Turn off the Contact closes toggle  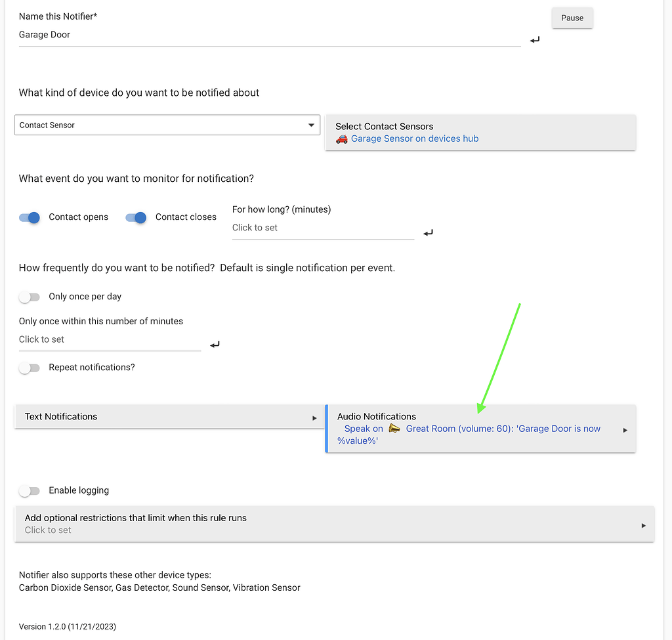click(x=135, y=217)
